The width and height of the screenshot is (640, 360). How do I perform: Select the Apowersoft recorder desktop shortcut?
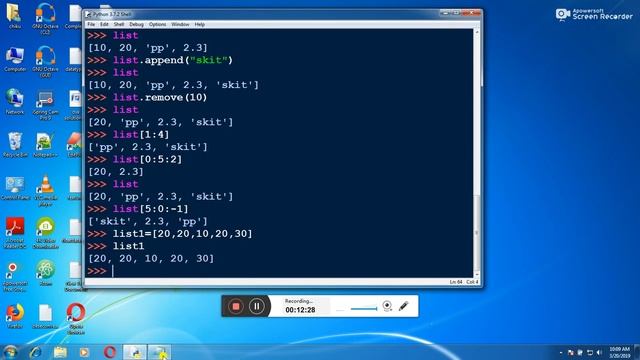point(15,277)
